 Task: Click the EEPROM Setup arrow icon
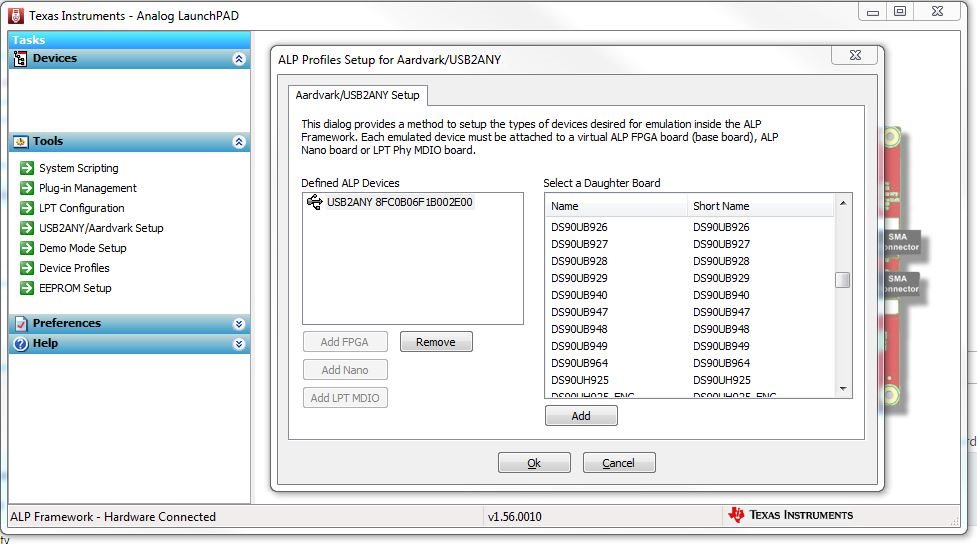click(27, 288)
